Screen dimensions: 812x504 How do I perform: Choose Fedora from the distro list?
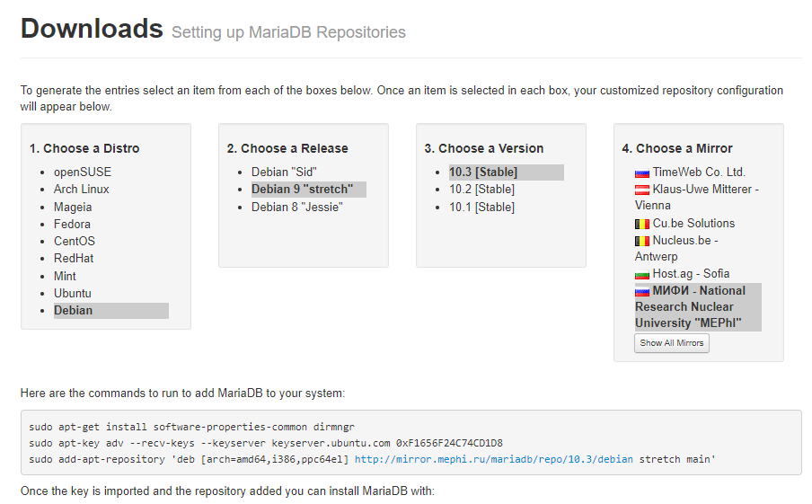[72, 224]
